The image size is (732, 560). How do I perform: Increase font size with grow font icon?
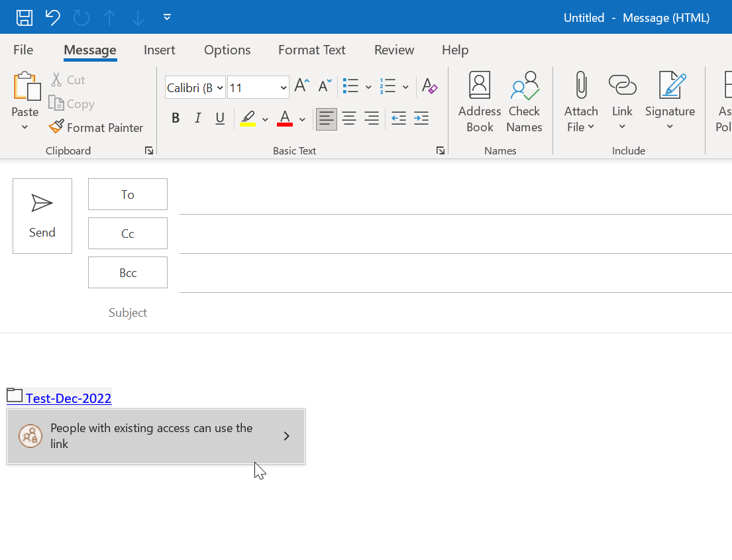302,86
